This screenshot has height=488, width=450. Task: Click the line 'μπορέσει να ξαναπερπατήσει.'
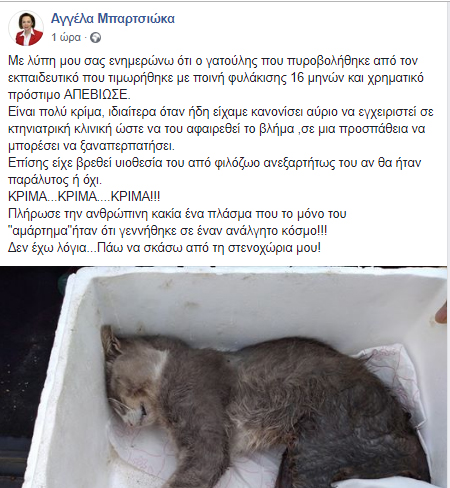91,146
